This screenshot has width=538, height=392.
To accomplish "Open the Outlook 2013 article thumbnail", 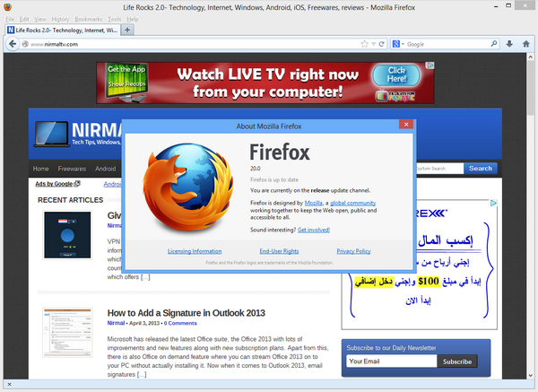I will pyautogui.click(x=67, y=332).
